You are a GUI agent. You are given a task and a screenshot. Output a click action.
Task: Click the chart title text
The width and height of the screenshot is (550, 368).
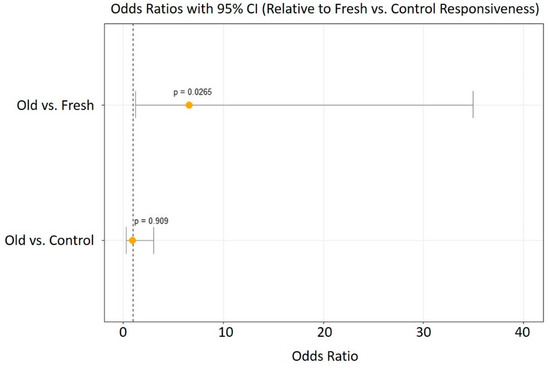[325, 9]
